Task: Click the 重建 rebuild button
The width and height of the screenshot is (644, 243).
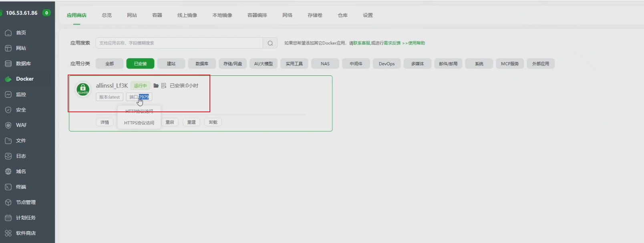Action: (x=191, y=122)
